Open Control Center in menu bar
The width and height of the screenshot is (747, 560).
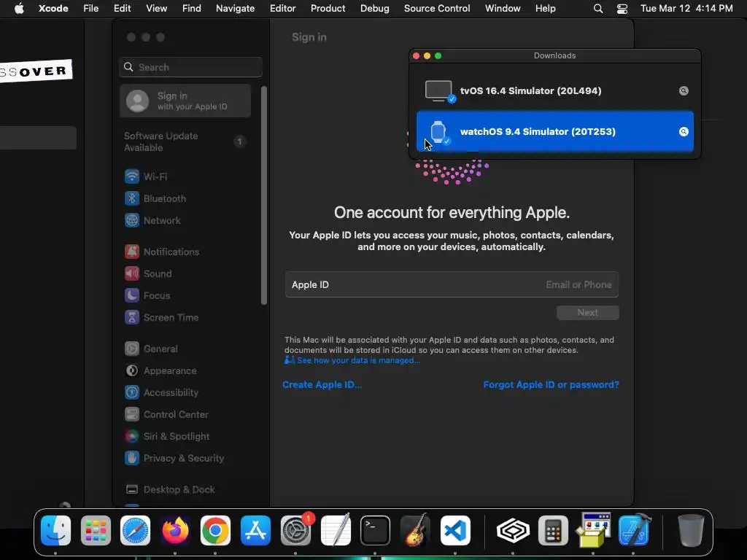coord(622,9)
